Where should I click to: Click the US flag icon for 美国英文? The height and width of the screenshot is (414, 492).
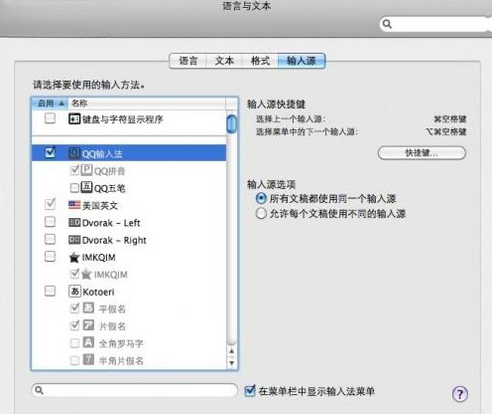pos(74,204)
